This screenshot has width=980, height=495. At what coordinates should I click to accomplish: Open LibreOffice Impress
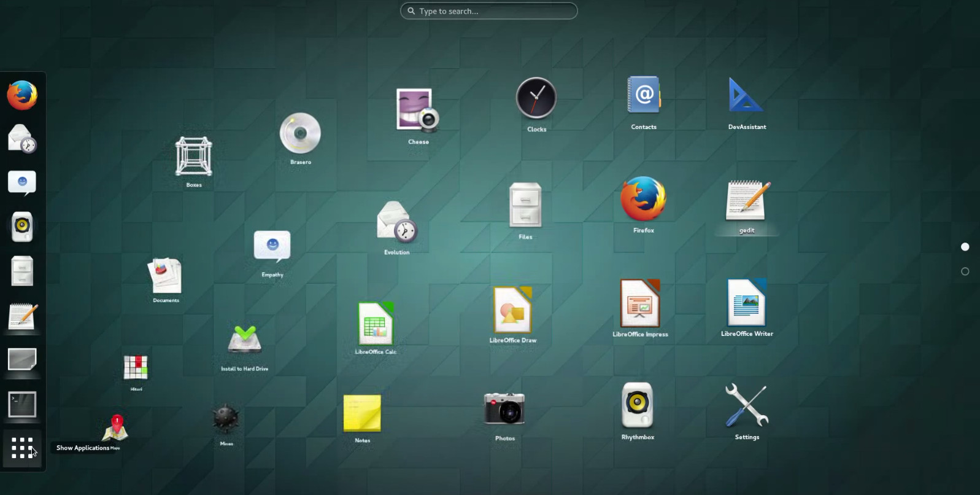tap(639, 304)
